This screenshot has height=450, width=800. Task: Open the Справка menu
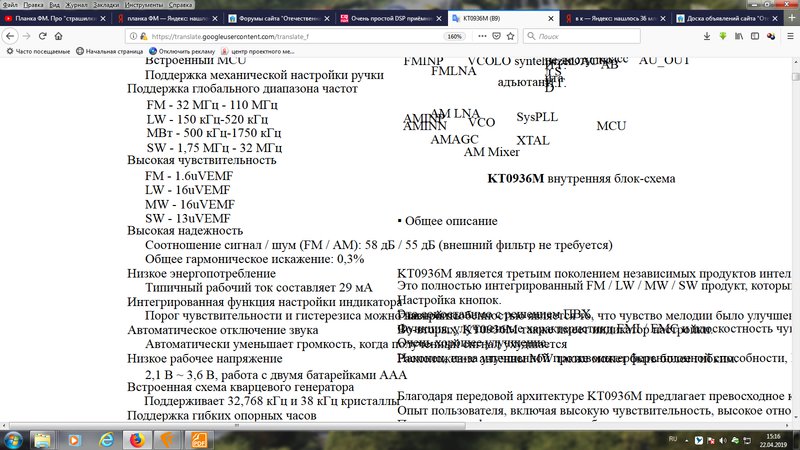[180, 5]
